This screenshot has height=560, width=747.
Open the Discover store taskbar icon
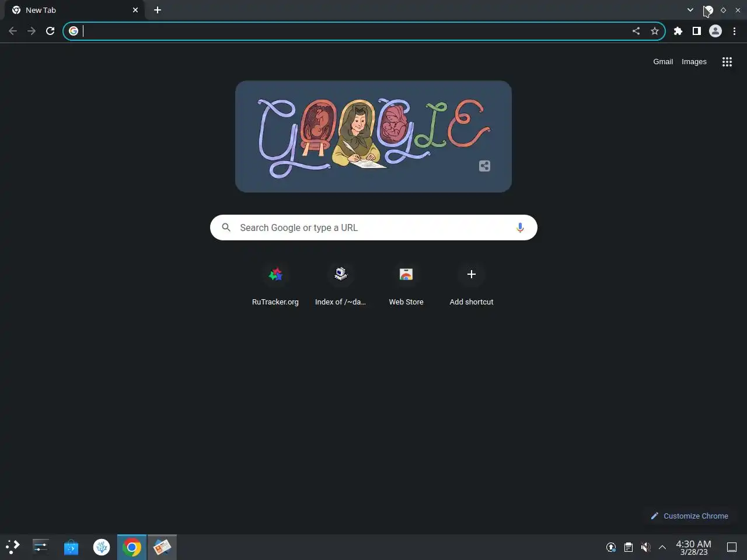click(71, 547)
